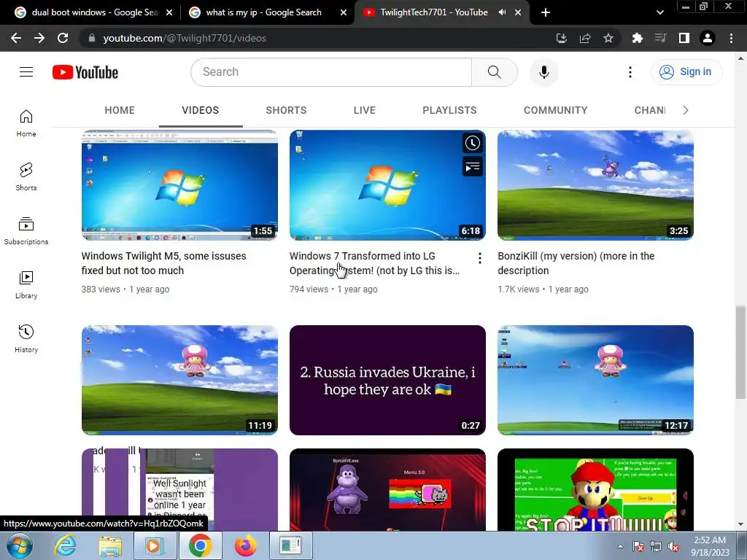747x560 pixels.
Task: Click the Sign in button
Action: coord(686,72)
